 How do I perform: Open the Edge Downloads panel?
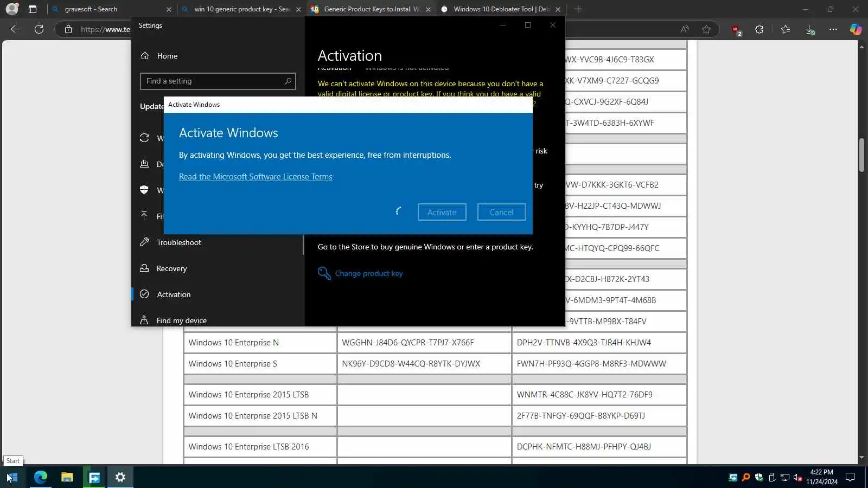(x=810, y=30)
